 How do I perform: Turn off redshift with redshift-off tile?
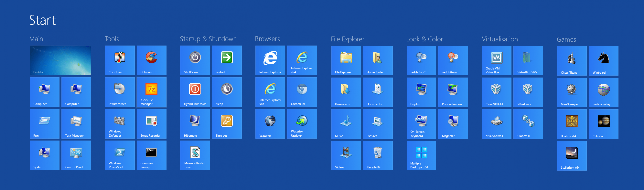pyautogui.click(x=421, y=61)
